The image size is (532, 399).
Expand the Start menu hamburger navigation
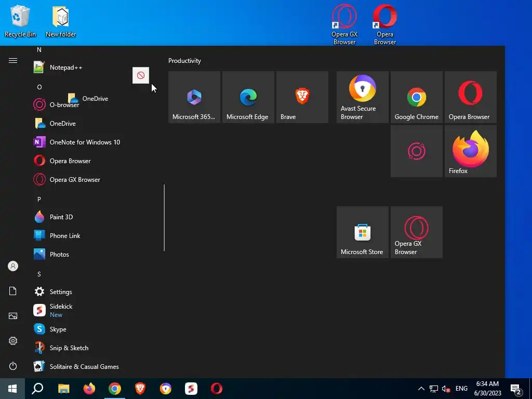[13, 60]
